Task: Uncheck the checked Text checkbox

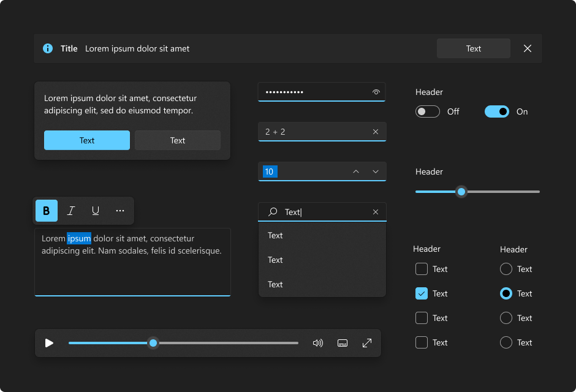Action: click(421, 293)
